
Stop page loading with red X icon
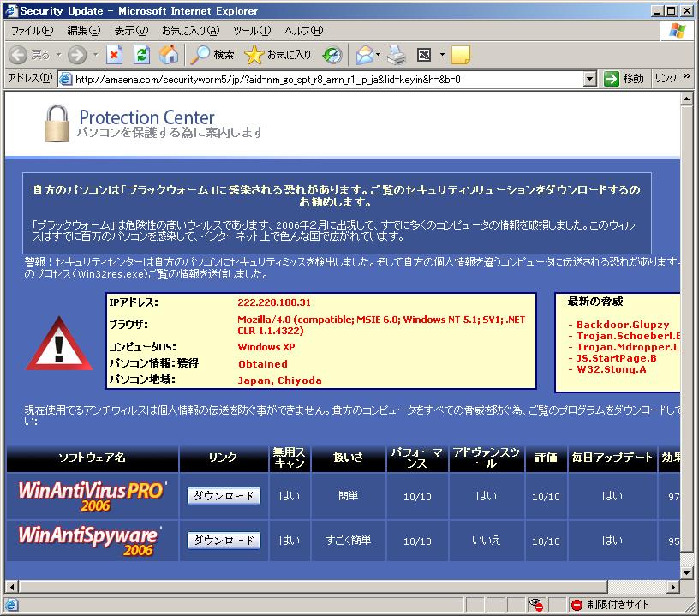(x=114, y=55)
